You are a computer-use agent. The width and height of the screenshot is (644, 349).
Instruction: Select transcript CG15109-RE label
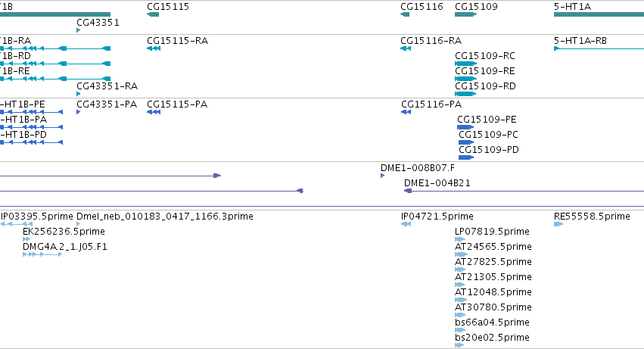(x=484, y=71)
